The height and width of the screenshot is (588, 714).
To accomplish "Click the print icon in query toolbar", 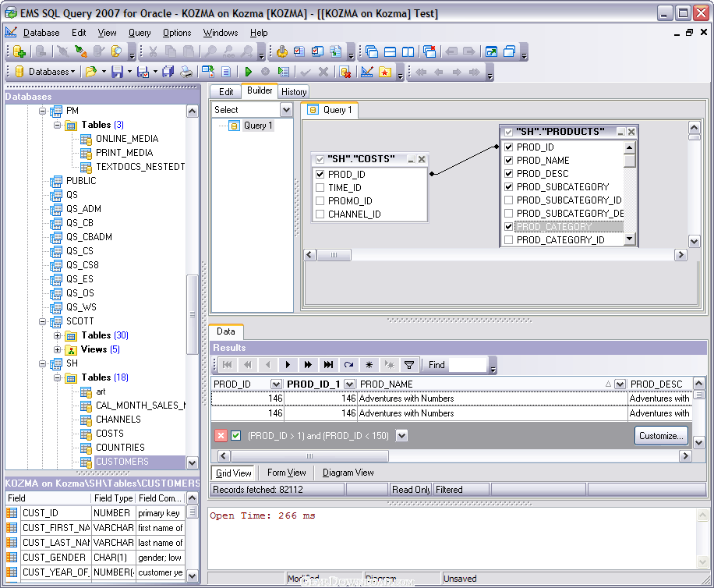I will (x=186, y=72).
